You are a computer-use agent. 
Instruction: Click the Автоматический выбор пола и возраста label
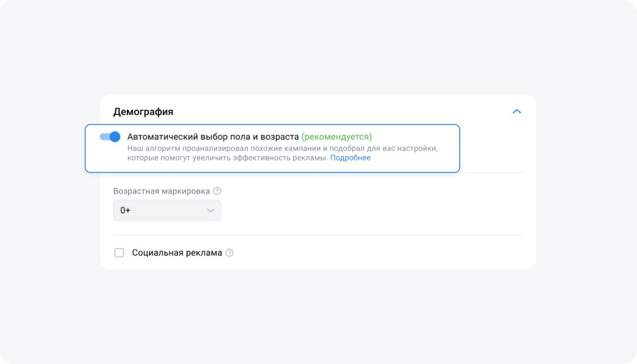[213, 137]
